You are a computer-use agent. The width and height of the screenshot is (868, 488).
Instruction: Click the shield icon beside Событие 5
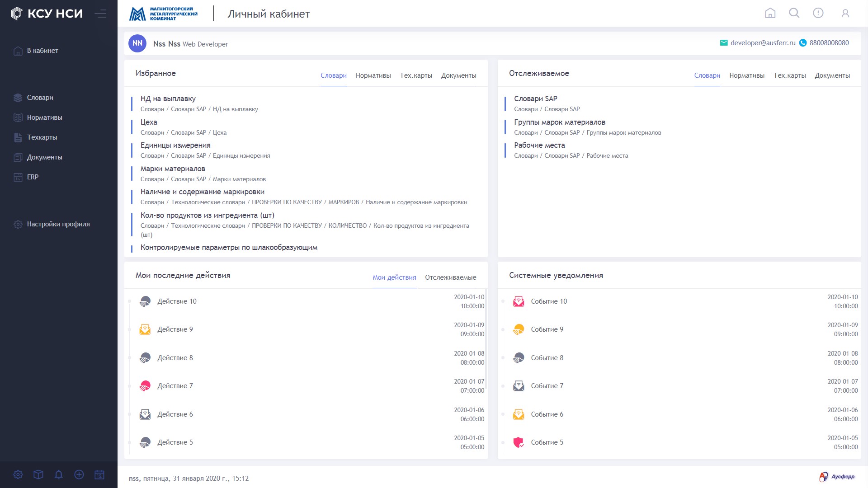pos(519,442)
